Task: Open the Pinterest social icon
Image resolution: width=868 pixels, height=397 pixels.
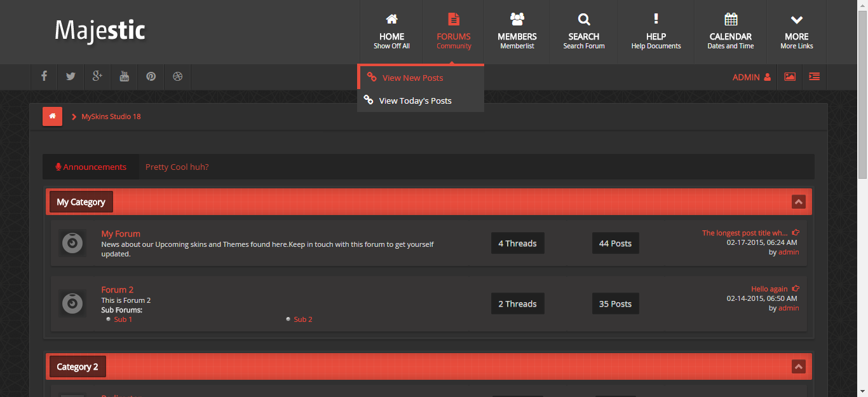Action: (x=151, y=76)
